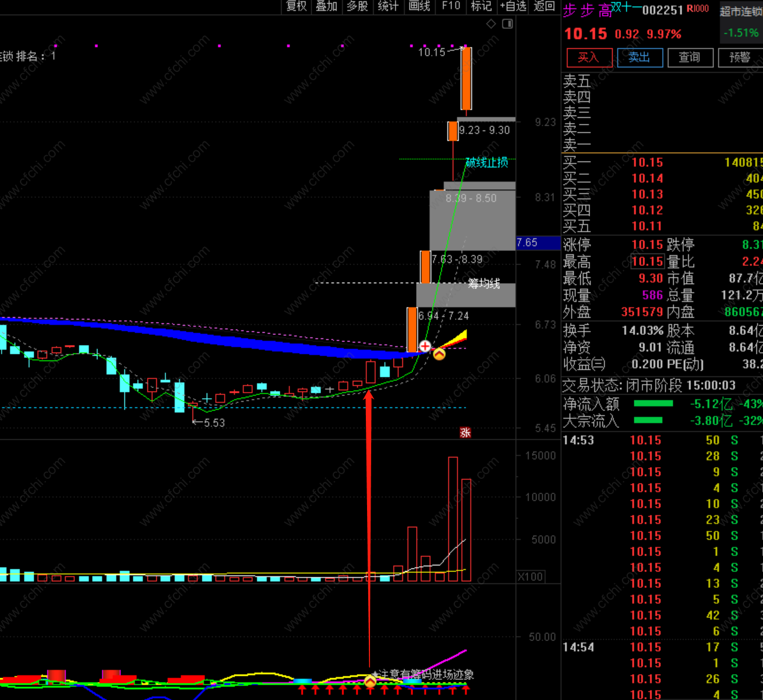The image size is (763, 700).
Task: Click the 买五 bid price 10.11
Action: (x=647, y=226)
